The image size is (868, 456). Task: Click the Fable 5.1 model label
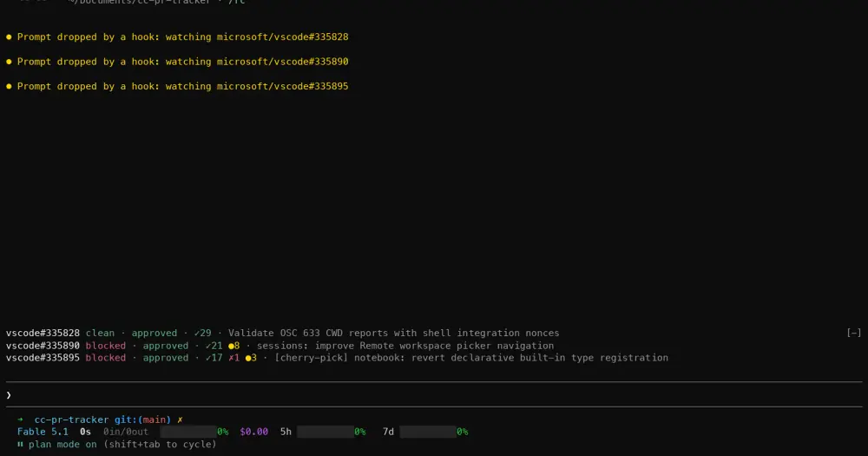click(x=43, y=432)
